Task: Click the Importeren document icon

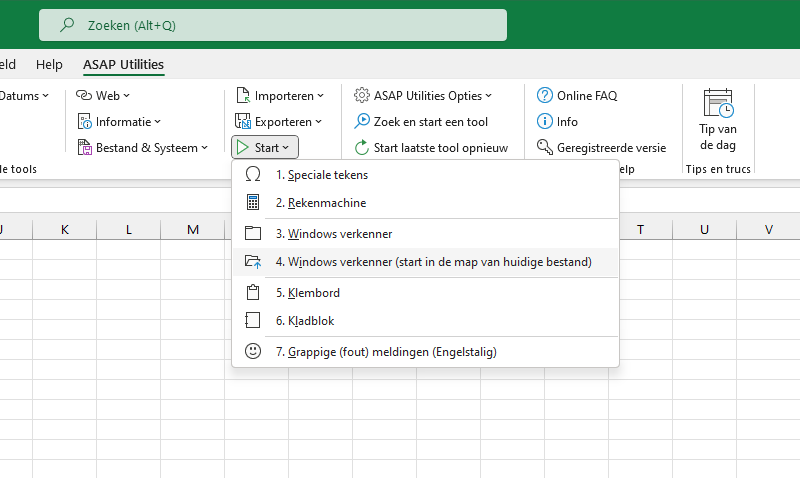Action: point(243,95)
